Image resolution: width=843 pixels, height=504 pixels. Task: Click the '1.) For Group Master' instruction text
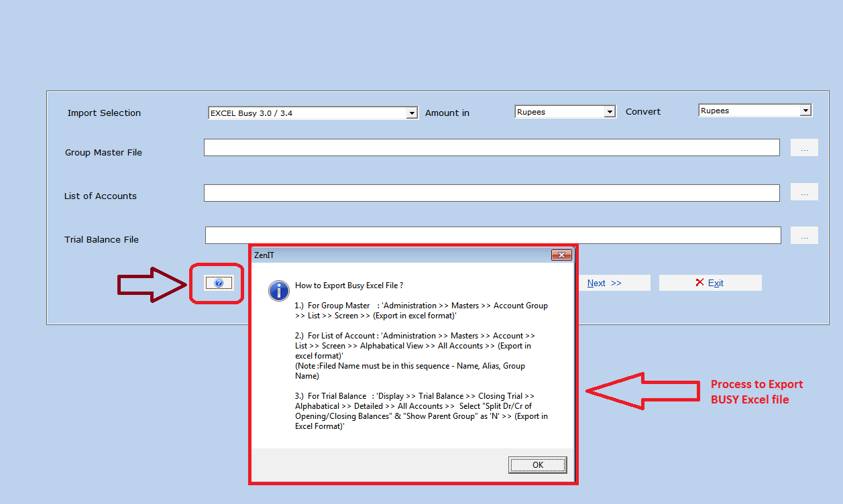click(x=421, y=310)
